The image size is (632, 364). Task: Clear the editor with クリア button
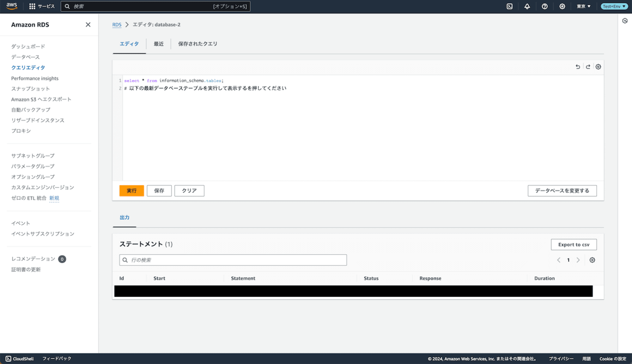pos(189,191)
